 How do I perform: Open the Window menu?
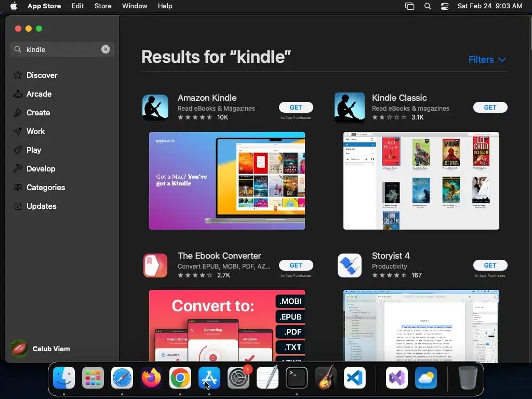click(135, 6)
